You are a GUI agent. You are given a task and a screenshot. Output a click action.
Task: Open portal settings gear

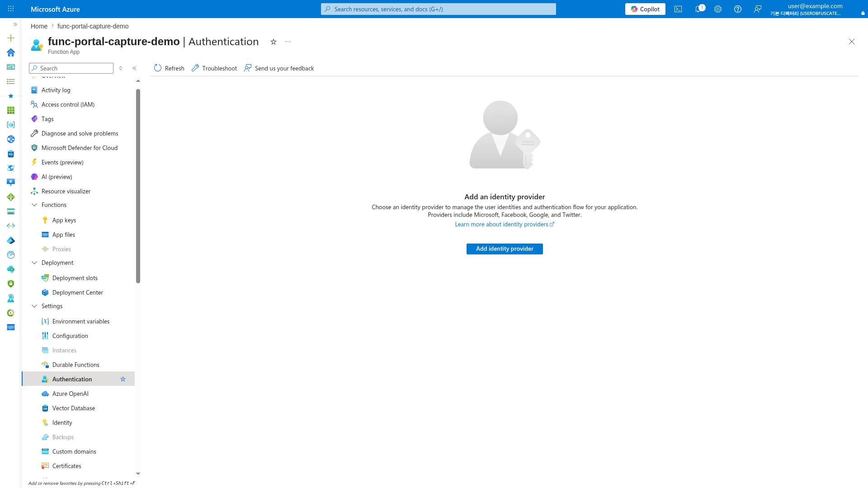click(718, 9)
